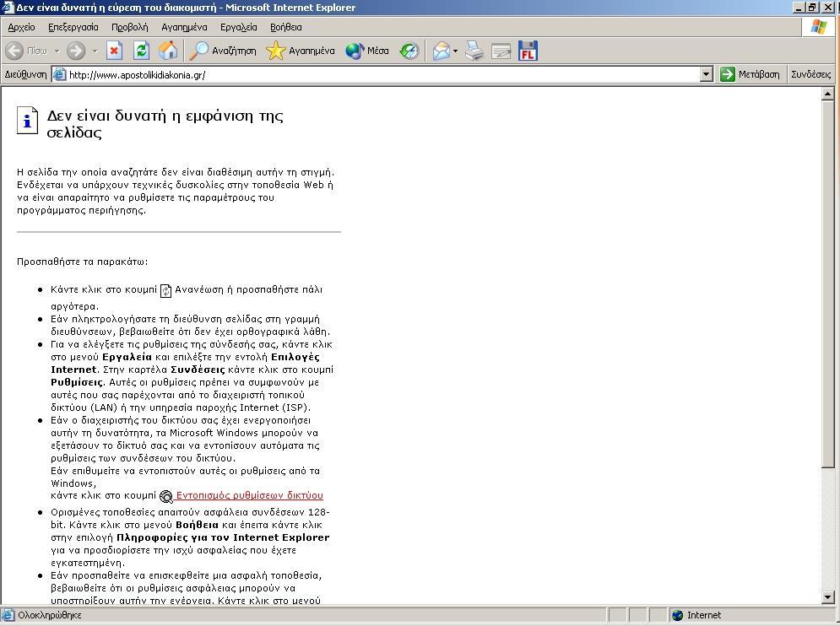Open the address bar dropdown list

click(x=707, y=74)
